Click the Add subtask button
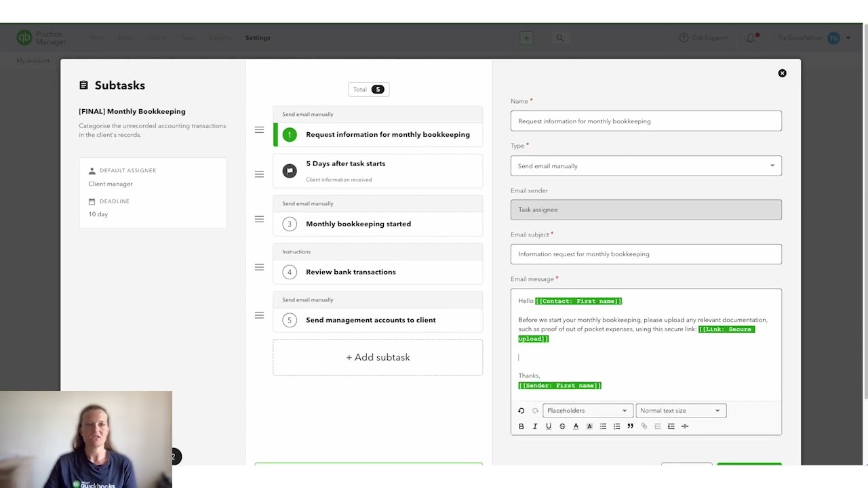The width and height of the screenshot is (868, 488). tap(378, 357)
